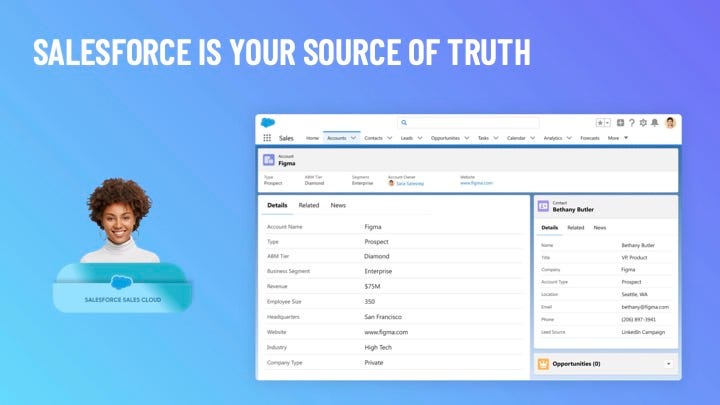720x405 pixels.
Task: Expand the Analytics tab chevron
Action: [569, 138]
